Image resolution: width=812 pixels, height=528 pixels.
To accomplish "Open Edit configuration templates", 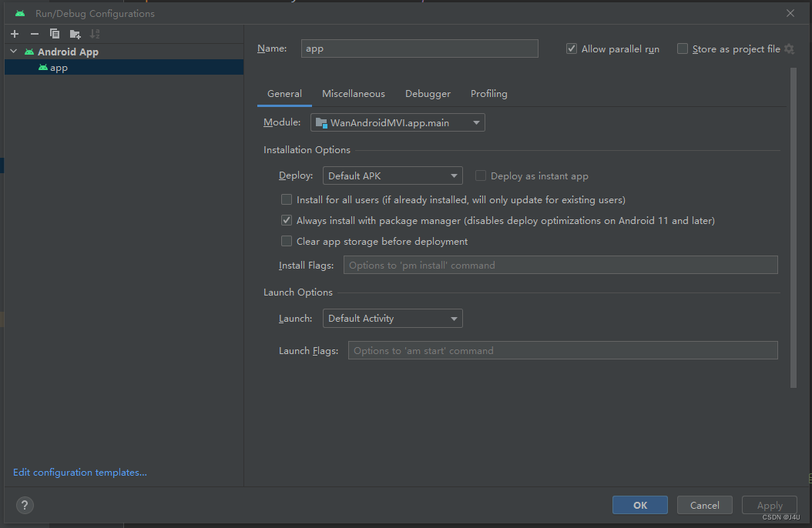I will tap(79, 472).
